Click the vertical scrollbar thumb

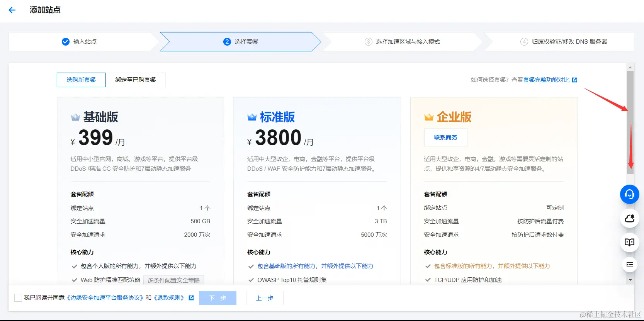pos(630,122)
